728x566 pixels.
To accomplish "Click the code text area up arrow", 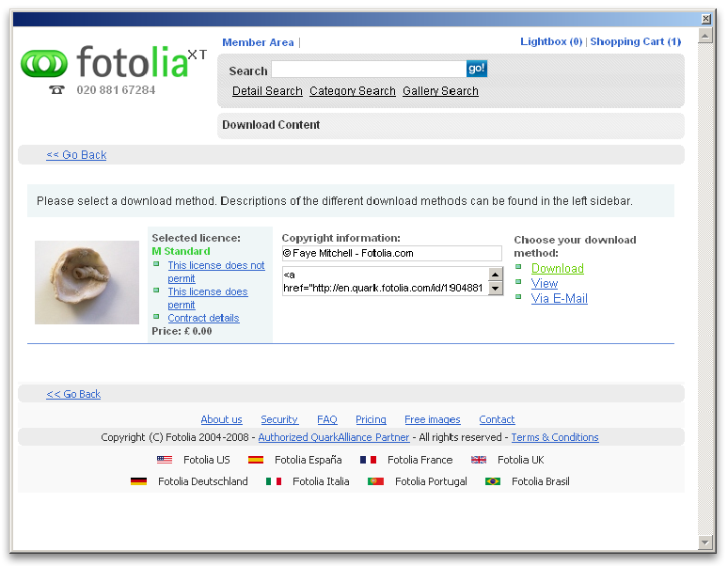I will [x=496, y=275].
